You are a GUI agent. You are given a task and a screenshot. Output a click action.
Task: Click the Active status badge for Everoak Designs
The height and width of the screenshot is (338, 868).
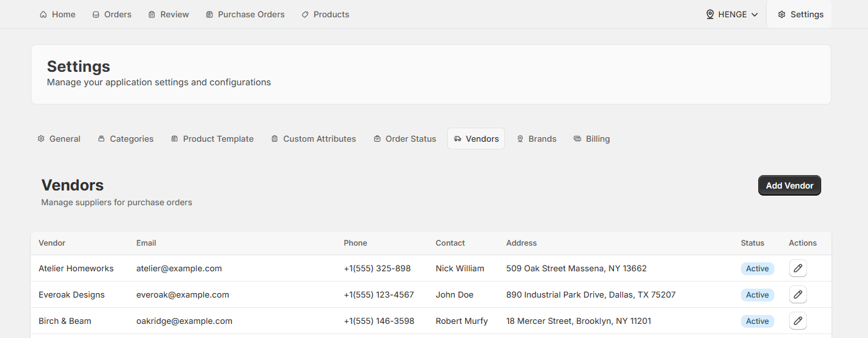click(757, 295)
